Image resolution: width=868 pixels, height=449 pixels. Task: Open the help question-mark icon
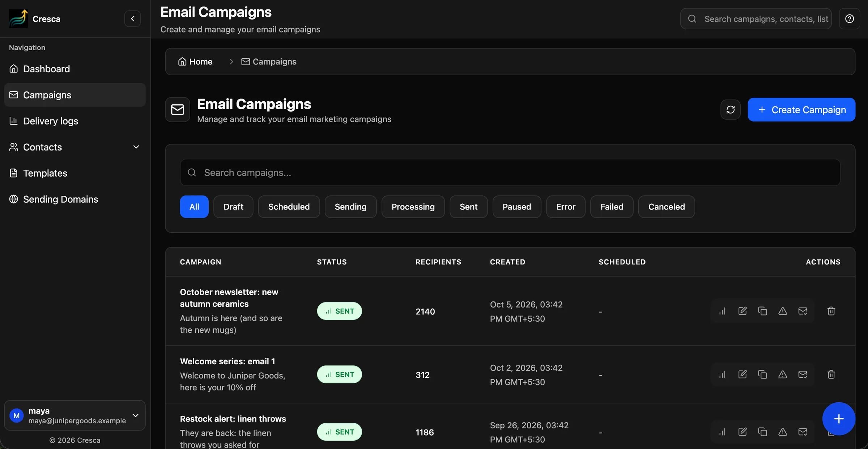pos(850,19)
